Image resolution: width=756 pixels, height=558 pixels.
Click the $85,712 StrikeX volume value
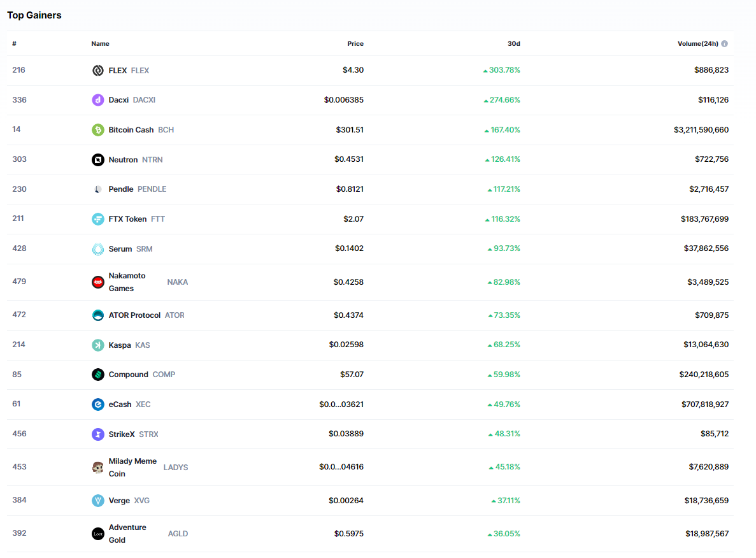point(715,434)
